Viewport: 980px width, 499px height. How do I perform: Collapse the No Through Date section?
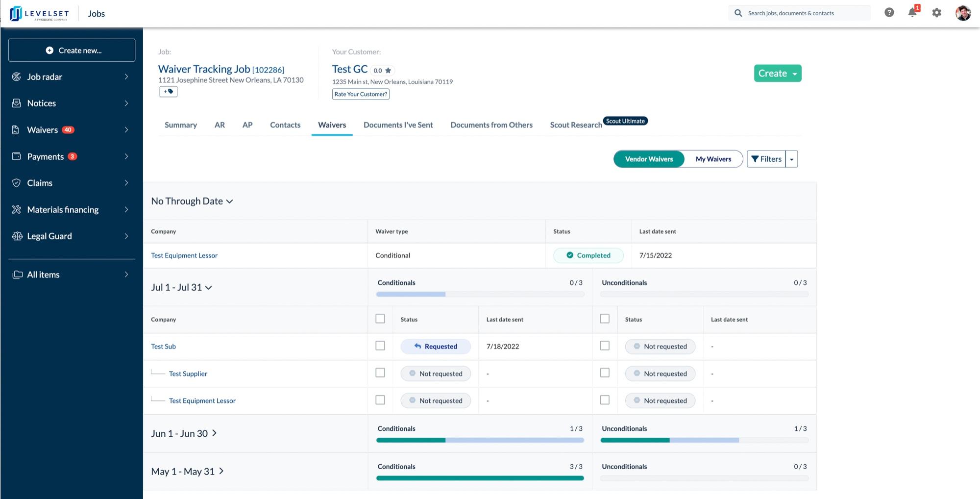point(192,201)
